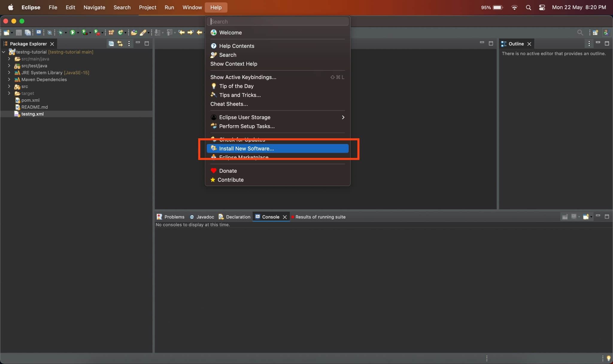
Task: Maximize the Outline view
Action: pyautogui.click(x=608, y=44)
